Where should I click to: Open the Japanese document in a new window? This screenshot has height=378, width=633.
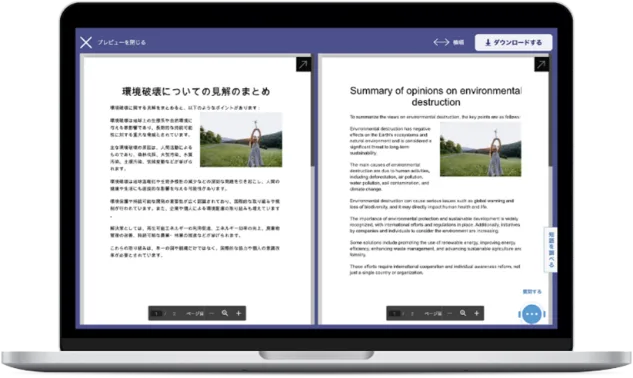click(303, 64)
